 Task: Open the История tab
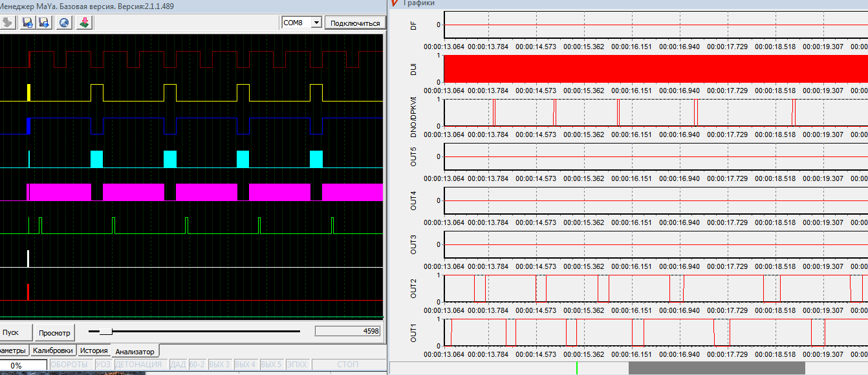pyautogui.click(x=94, y=350)
